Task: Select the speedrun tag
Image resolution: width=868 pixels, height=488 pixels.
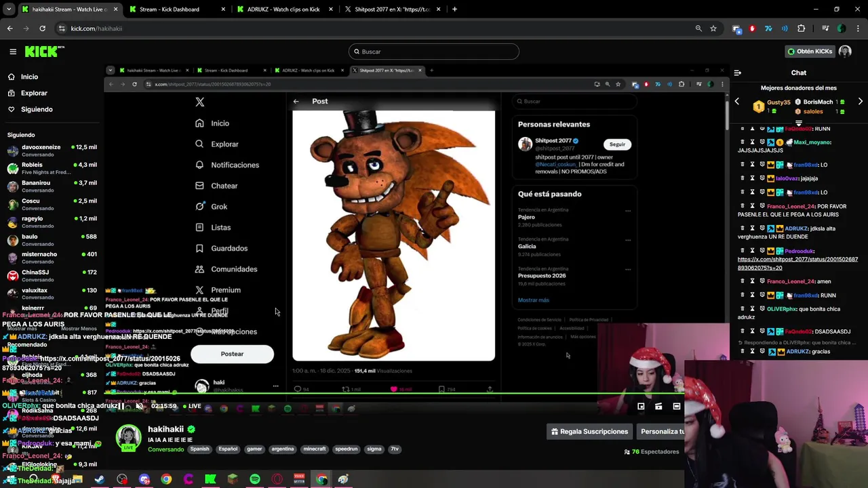Action: pos(346,449)
